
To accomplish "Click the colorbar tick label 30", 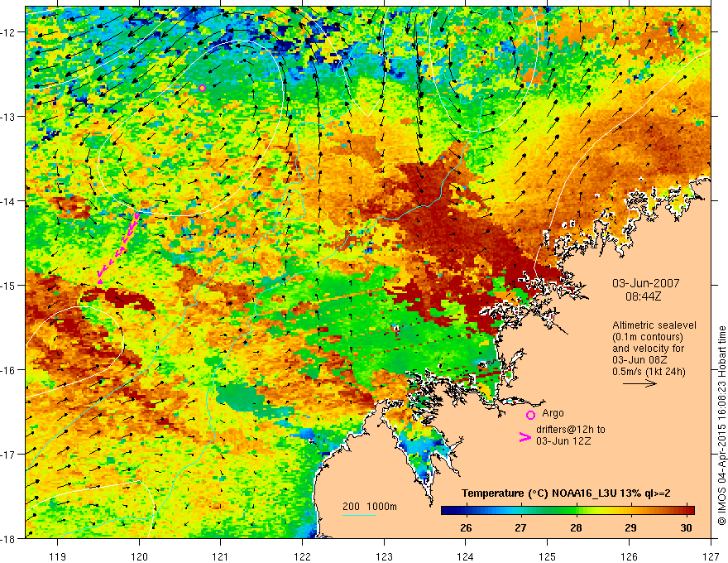I will pyautogui.click(x=686, y=528).
